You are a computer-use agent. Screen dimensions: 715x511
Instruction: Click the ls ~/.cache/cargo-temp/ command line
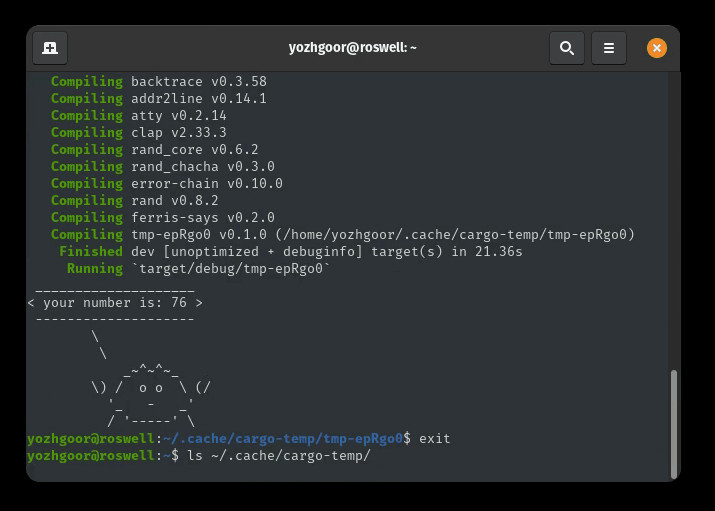279,455
